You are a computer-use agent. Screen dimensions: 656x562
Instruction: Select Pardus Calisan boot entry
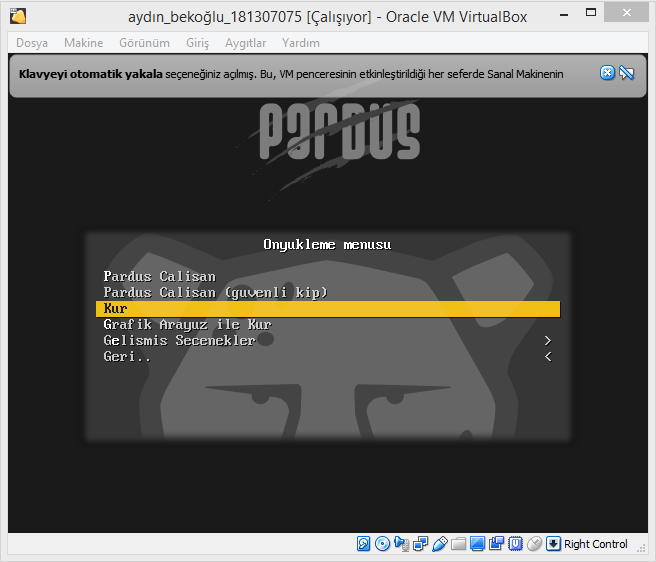328,277
